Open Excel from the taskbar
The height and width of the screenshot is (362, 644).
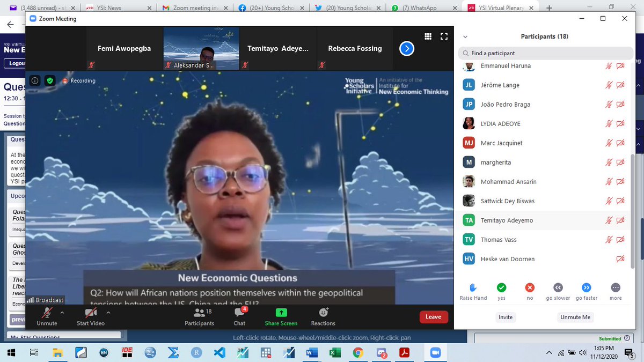coord(335,352)
